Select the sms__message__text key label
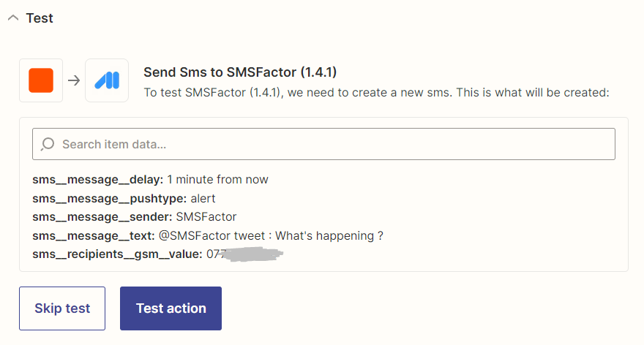644x345 pixels. (x=94, y=236)
